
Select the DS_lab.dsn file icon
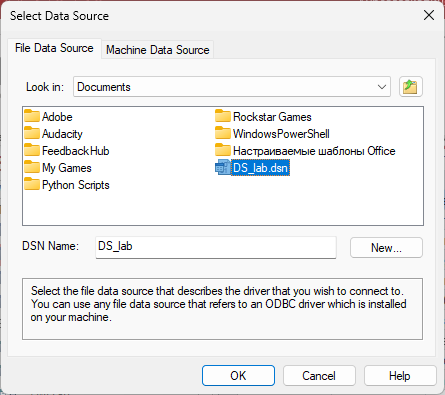pos(223,168)
